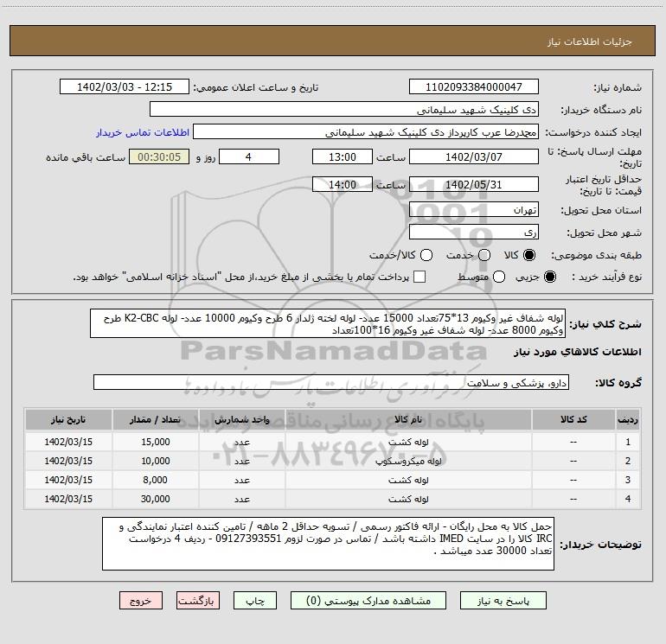Tick the اسناد خزانه اسلامی payment checkbox

419,277
